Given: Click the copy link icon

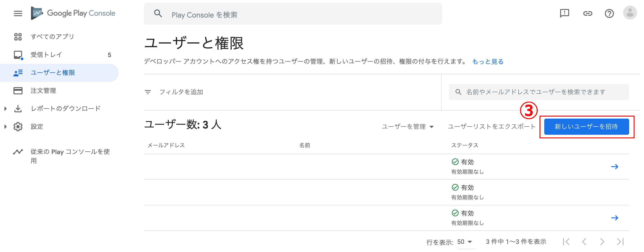Looking at the screenshot, I should pos(588,13).
